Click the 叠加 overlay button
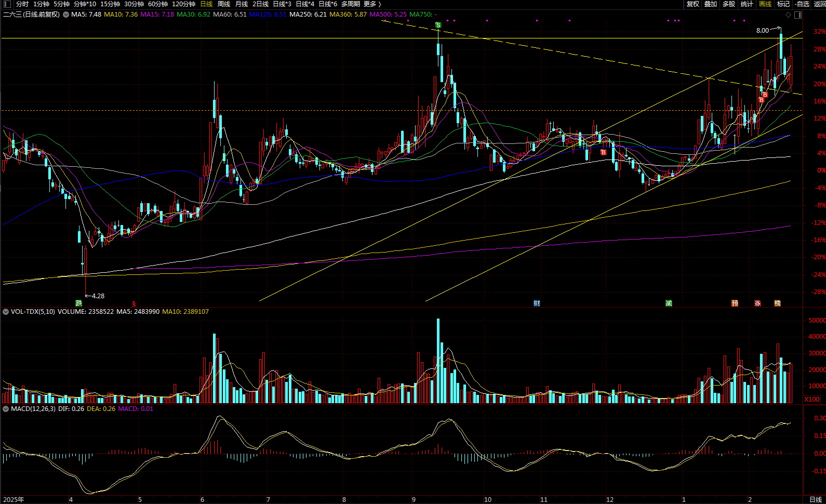This screenshot has height=504, width=826. (x=711, y=4)
